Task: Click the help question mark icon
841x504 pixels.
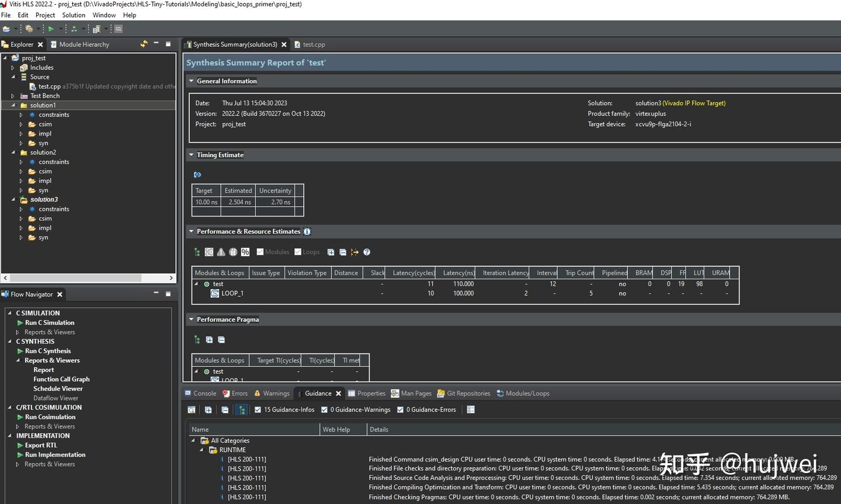Action: point(367,252)
